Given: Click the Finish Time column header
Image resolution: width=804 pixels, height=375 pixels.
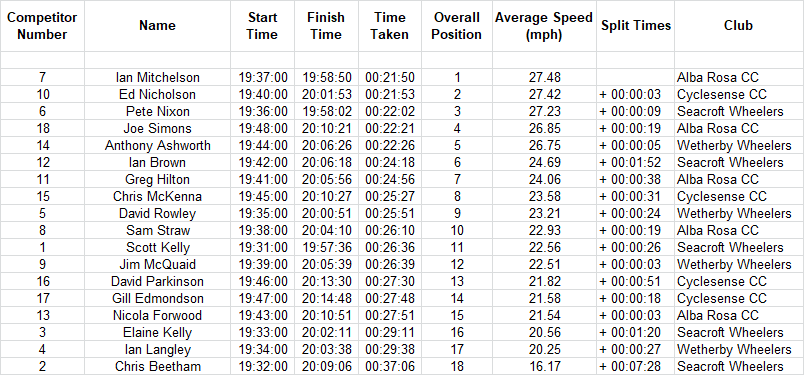Looking at the screenshot, I should pyautogui.click(x=326, y=26).
